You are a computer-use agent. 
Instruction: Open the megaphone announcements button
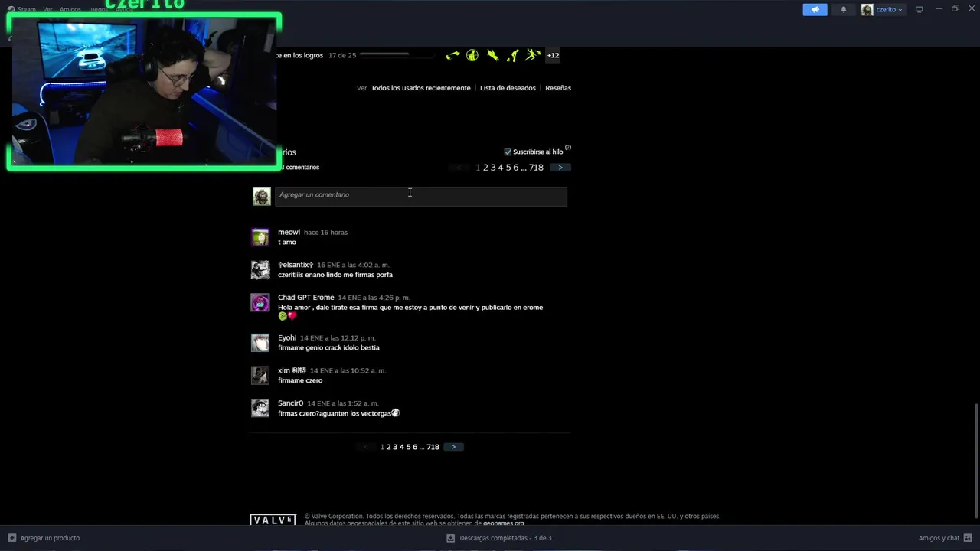coord(815,9)
